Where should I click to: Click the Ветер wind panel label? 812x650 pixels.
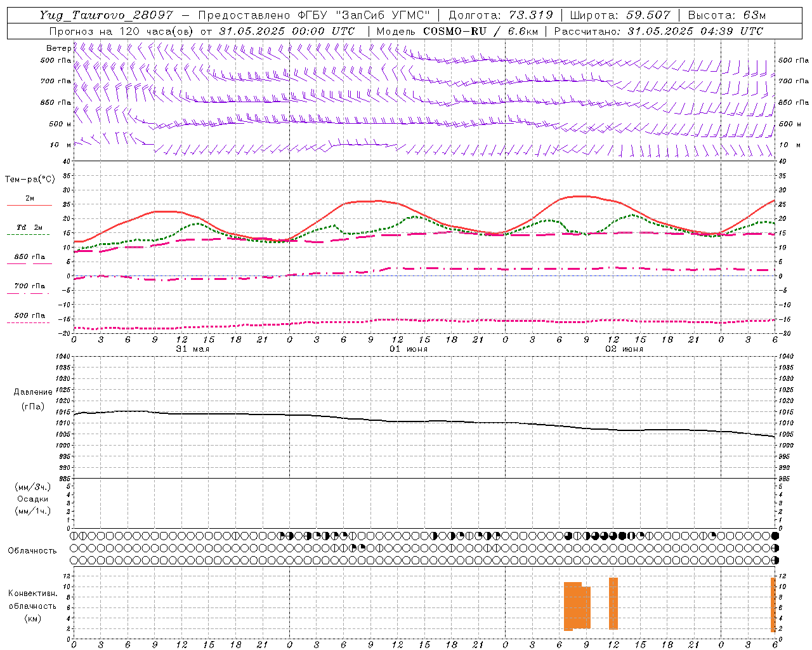tap(58, 48)
